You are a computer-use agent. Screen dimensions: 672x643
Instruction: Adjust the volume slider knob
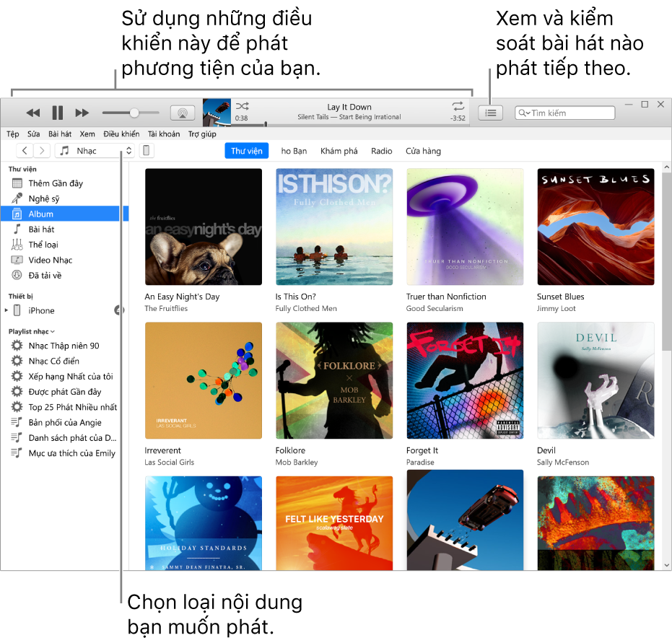point(134,113)
